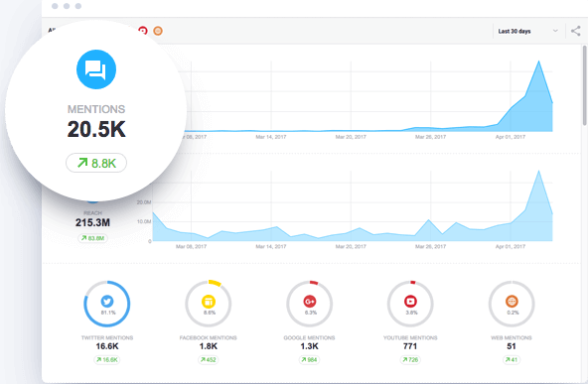The width and height of the screenshot is (588, 384).
Task: Click the YouTube play icon in the donut
Action: tap(410, 302)
